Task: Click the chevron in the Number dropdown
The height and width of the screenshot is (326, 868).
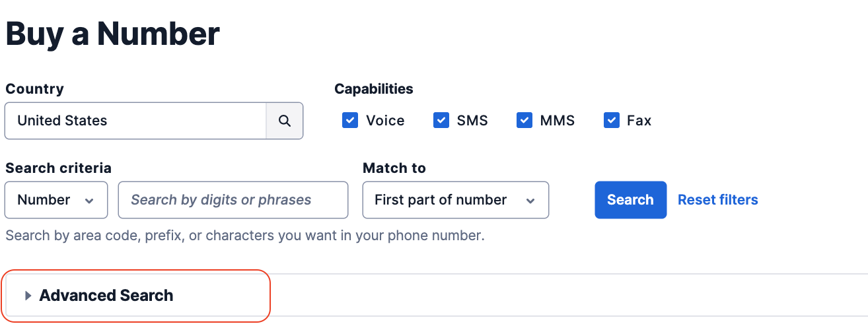Action: [x=89, y=201]
